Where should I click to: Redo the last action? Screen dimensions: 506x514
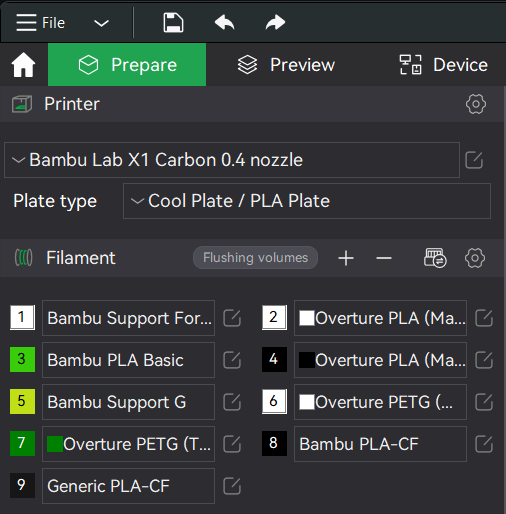click(275, 23)
